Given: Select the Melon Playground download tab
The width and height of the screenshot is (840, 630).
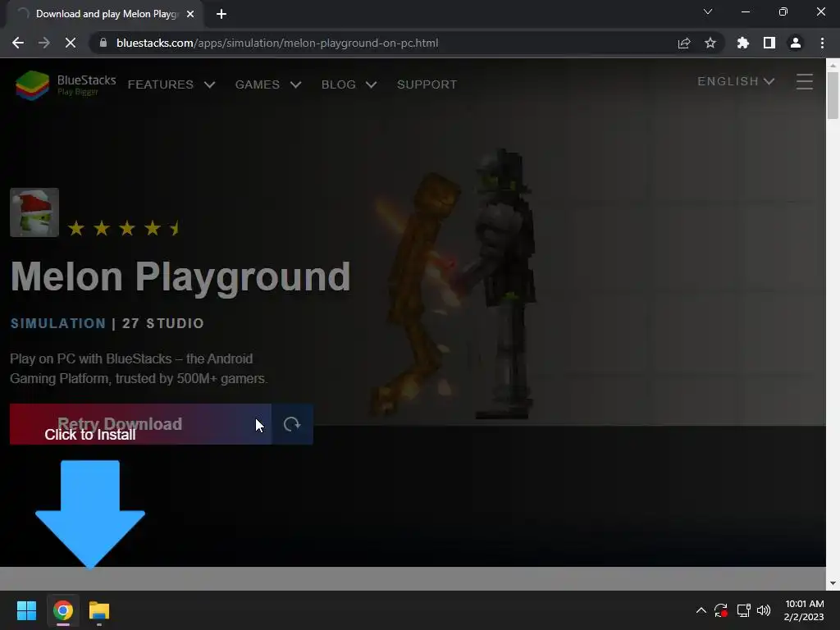Looking at the screenshot, I should 106,14.
